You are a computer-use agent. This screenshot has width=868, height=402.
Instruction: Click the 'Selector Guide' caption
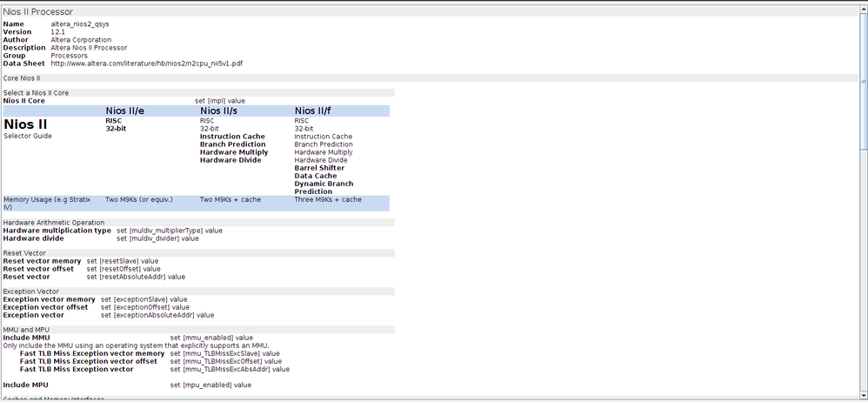point(28,137)
